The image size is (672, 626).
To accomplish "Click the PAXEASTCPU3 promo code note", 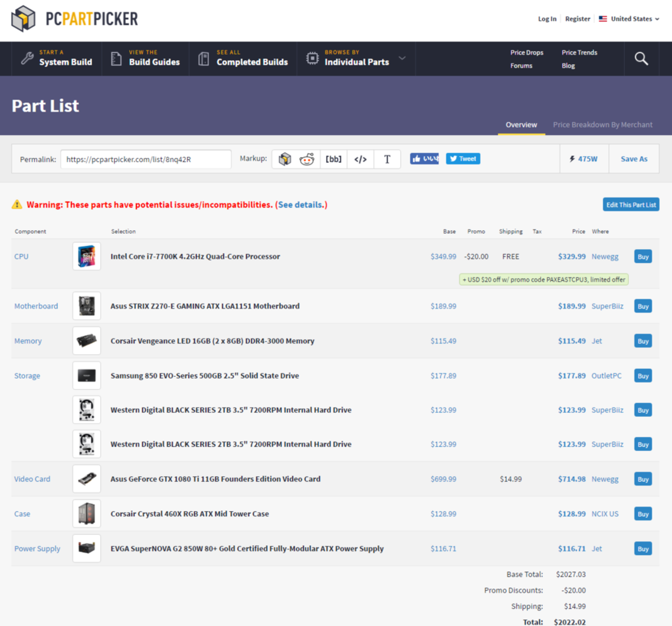I will click(544, 280).
